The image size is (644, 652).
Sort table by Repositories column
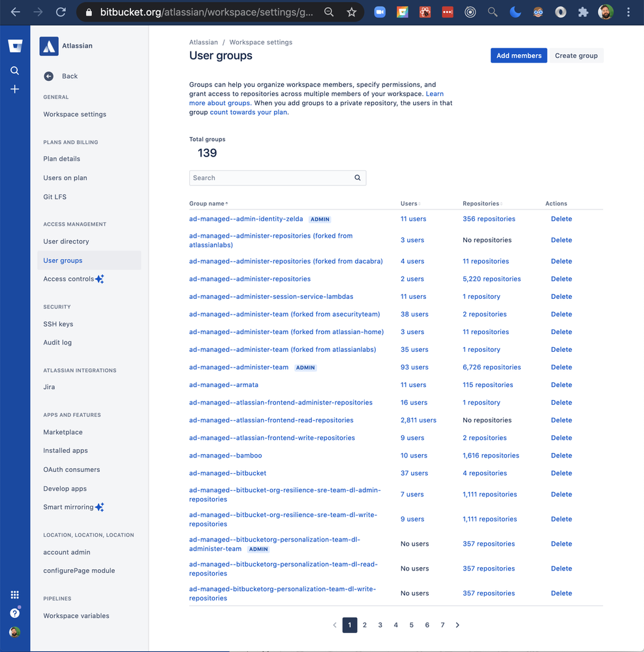coord(482,204)
